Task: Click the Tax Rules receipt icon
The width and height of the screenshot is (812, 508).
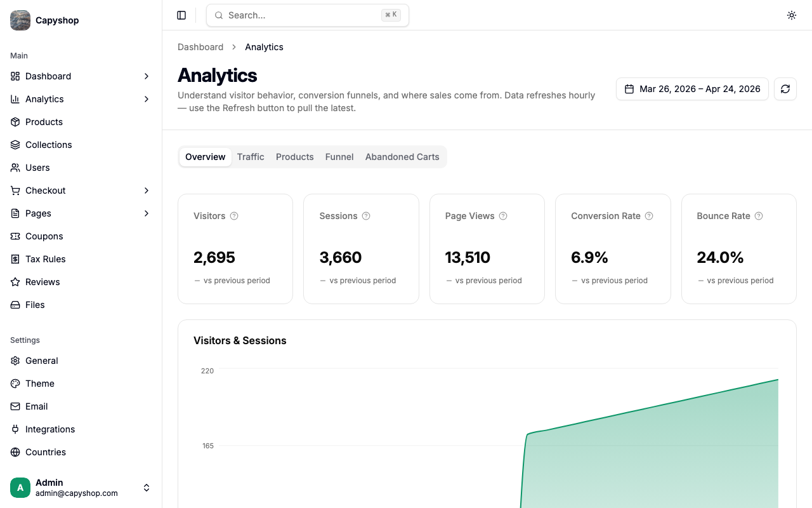Action: click(x=15, y=259)
